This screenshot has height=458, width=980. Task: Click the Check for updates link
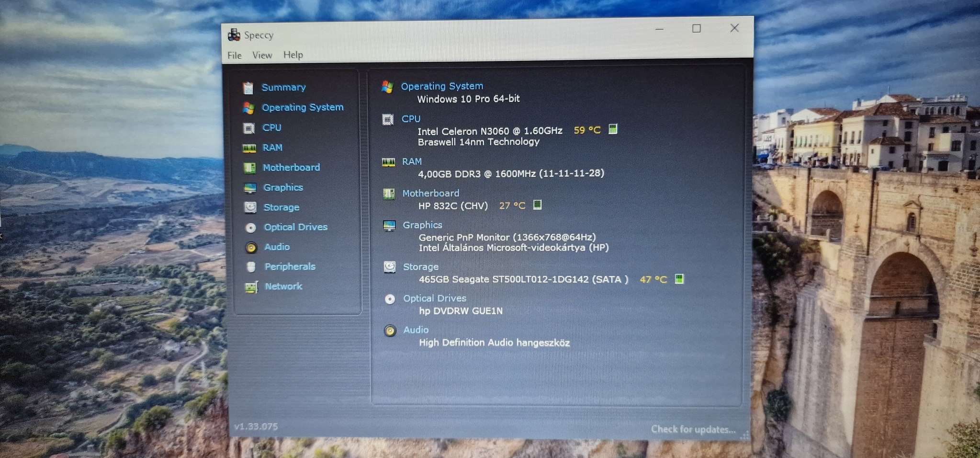693,429
